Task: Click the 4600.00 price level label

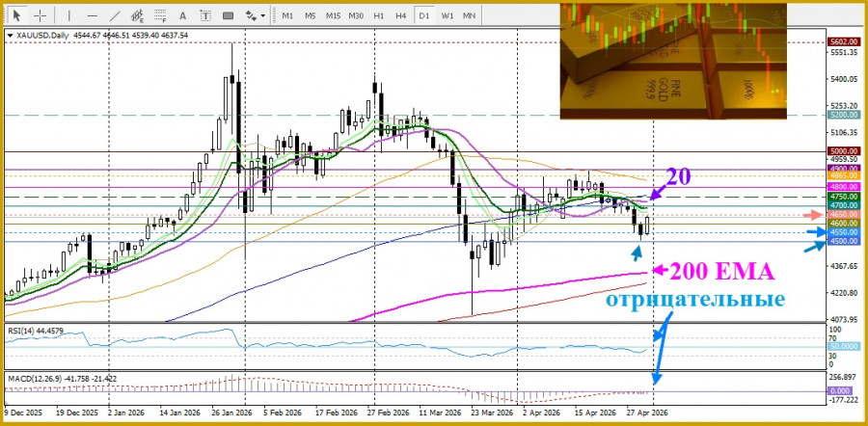Action: pos(844,223)
